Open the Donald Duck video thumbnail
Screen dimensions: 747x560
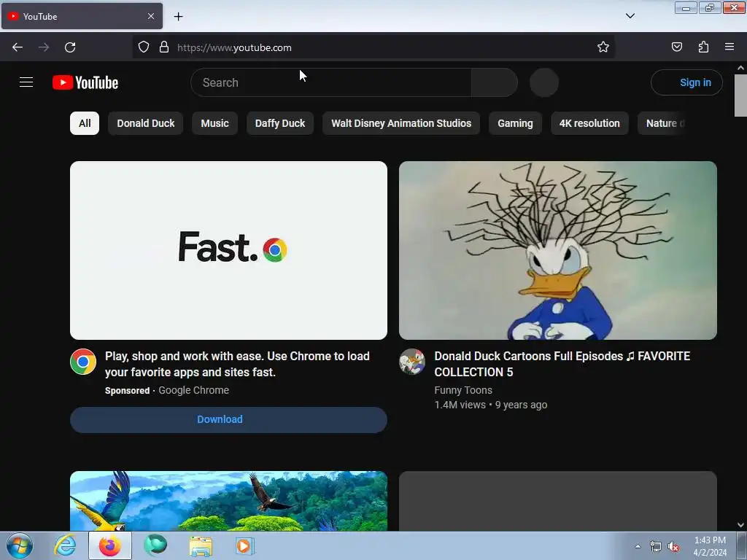pos(558,251)
